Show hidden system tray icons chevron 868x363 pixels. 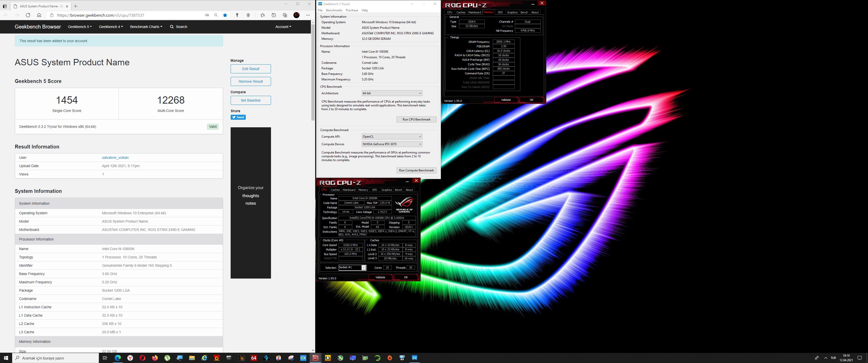(826, 358)
